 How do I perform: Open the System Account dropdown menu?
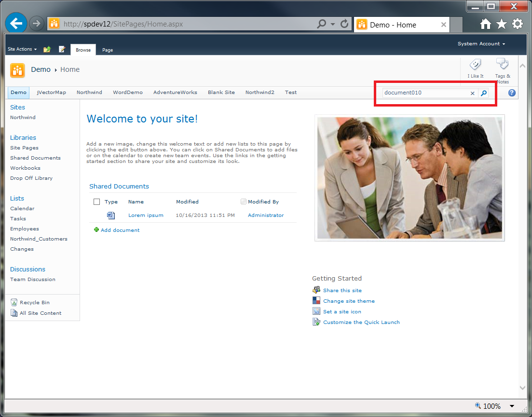(x=481, y=44)
